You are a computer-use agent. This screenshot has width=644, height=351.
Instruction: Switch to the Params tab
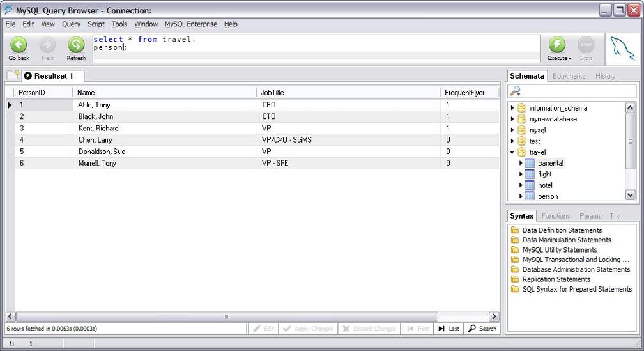click(x=590, y=216)
